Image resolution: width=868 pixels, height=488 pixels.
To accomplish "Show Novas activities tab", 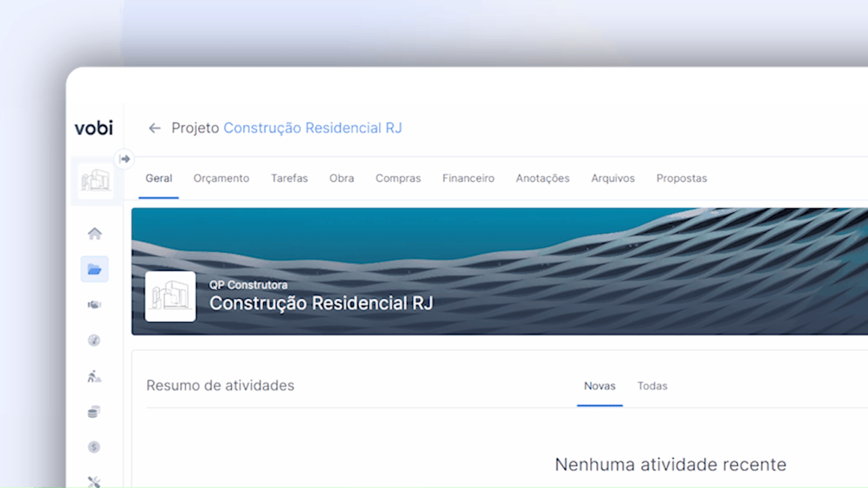I will [x=600, y=386].
